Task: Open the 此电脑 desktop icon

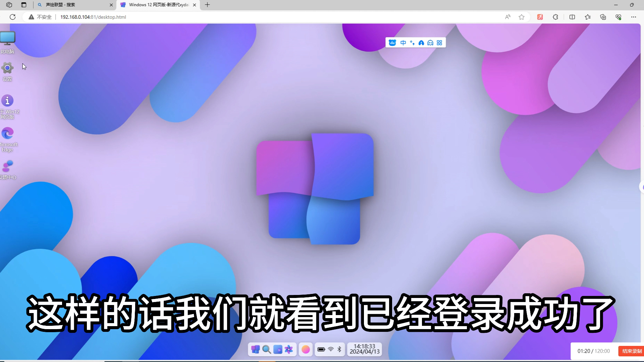Action: coord(7,42)
